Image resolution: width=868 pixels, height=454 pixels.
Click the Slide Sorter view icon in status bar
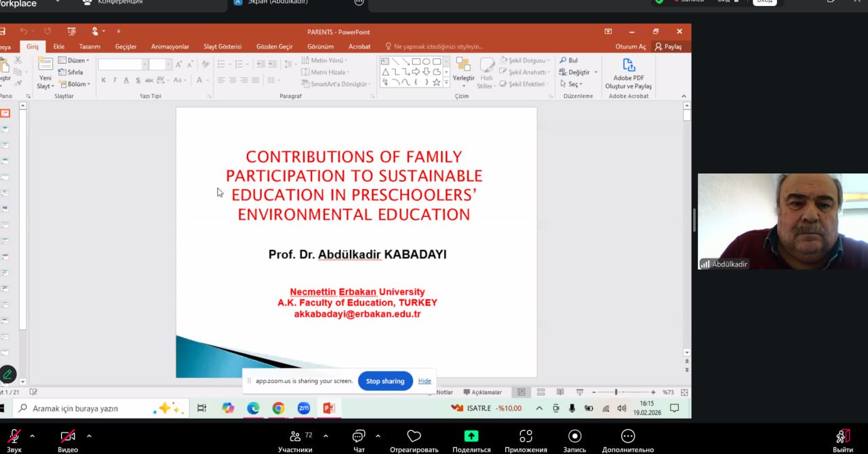click(x=540, y=392)
